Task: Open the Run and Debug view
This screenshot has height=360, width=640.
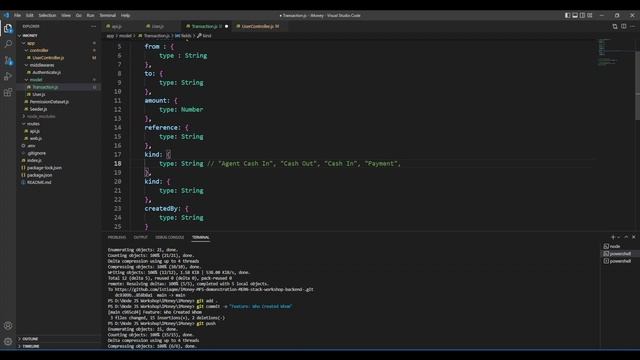Action: (8, 76)
